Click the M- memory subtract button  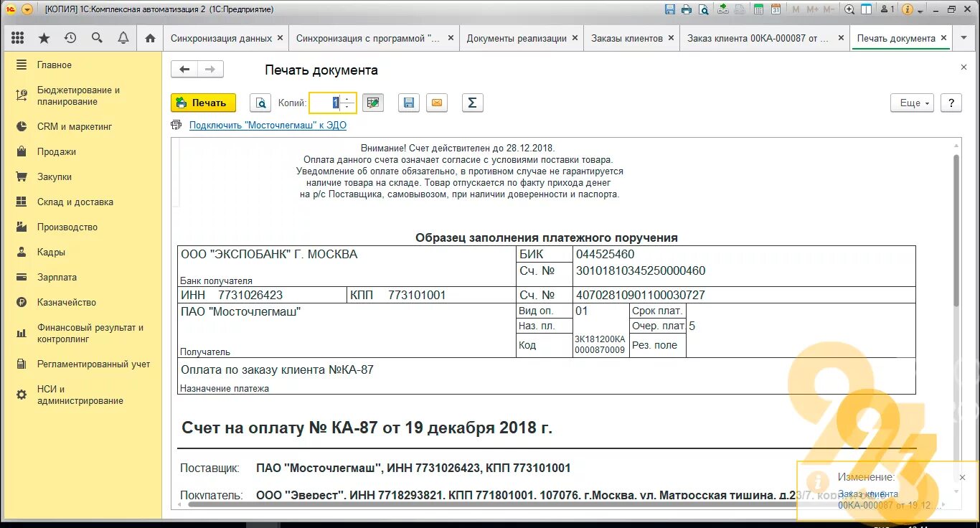(829, 9)
